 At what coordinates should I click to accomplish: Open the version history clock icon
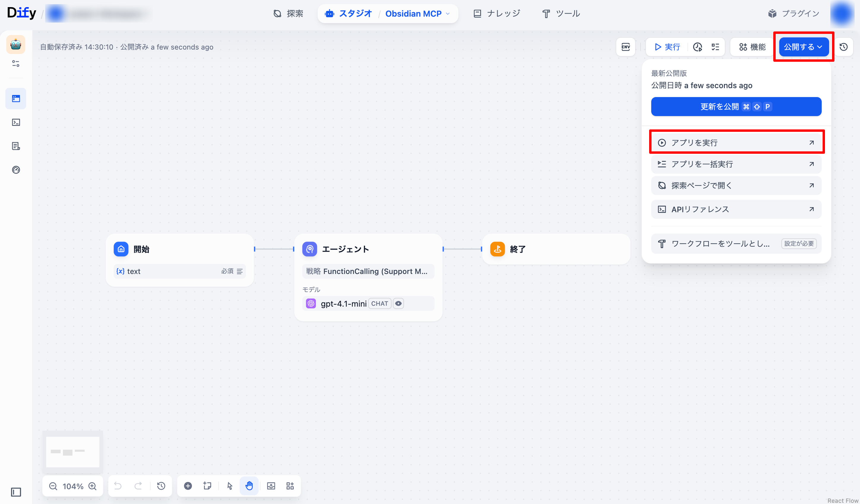(x=844, y=47)
